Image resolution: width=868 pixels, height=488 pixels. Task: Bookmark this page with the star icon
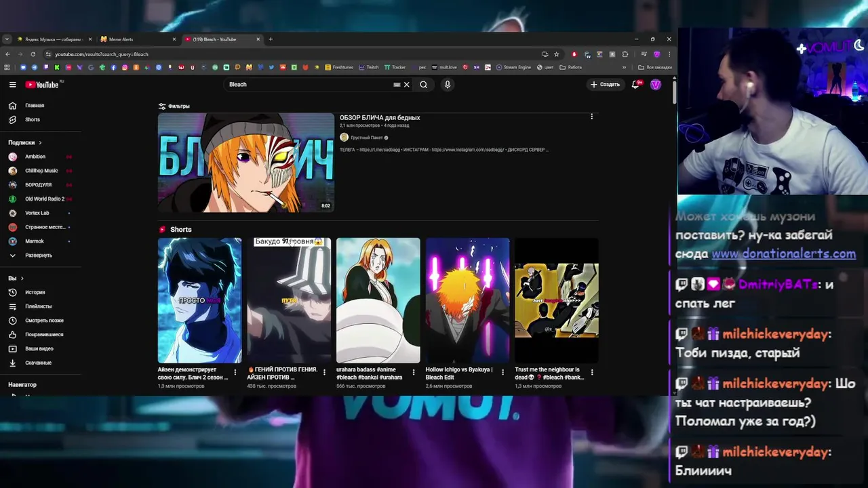(x=556, y=54)
